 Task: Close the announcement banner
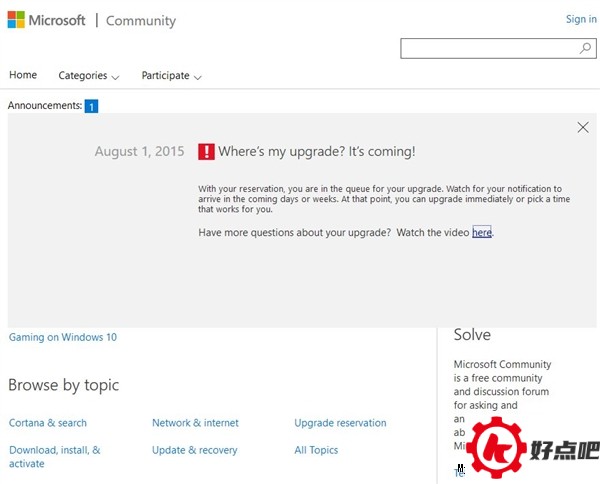(x=583, y=127)
